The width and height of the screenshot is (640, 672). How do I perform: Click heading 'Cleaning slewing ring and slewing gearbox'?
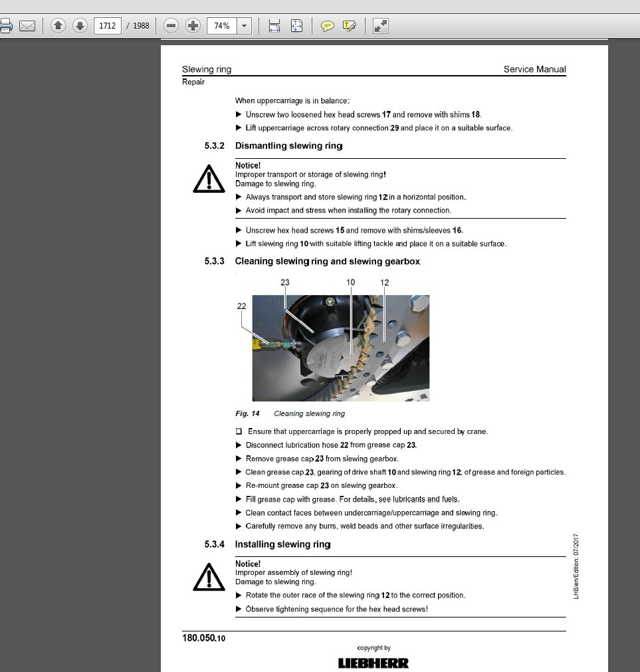point(328,261)
